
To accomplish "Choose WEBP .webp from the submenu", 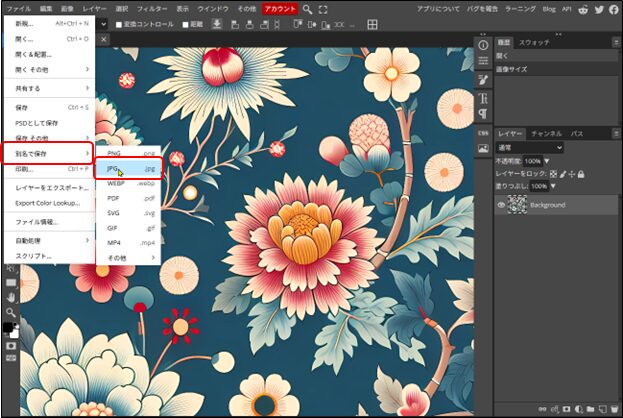I will [128, 184].
